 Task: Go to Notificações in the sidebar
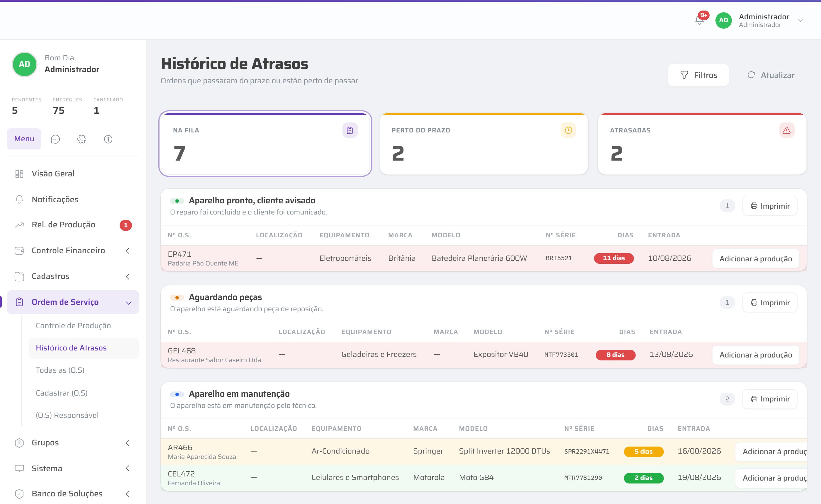(x=55, y=199)
